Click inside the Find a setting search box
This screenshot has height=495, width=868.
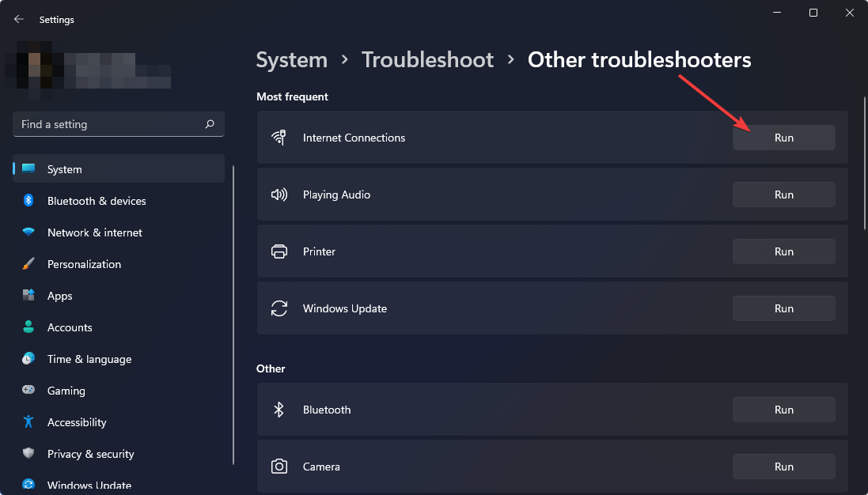point(111,123)
